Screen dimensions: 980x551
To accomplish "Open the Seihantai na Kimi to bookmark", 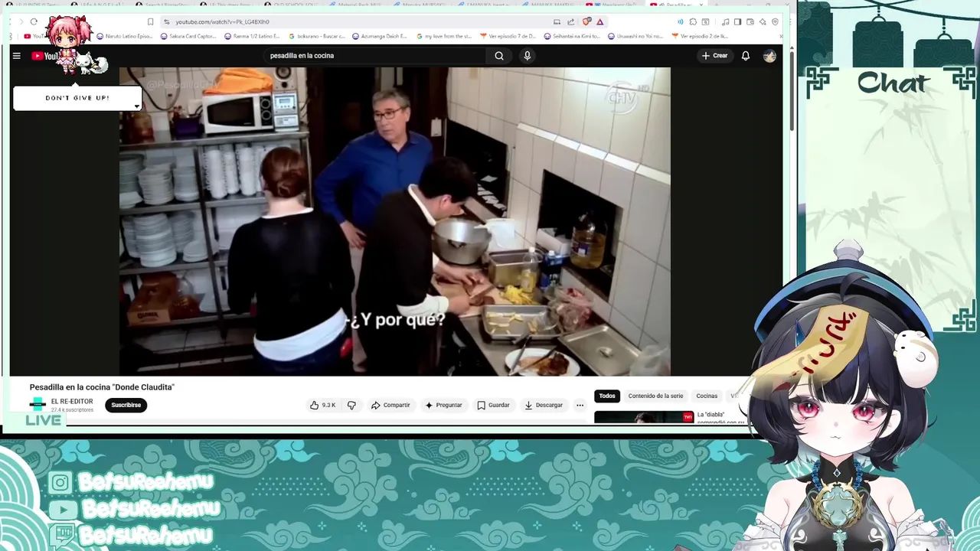I will pyautogui.click(x=573, y=36).
